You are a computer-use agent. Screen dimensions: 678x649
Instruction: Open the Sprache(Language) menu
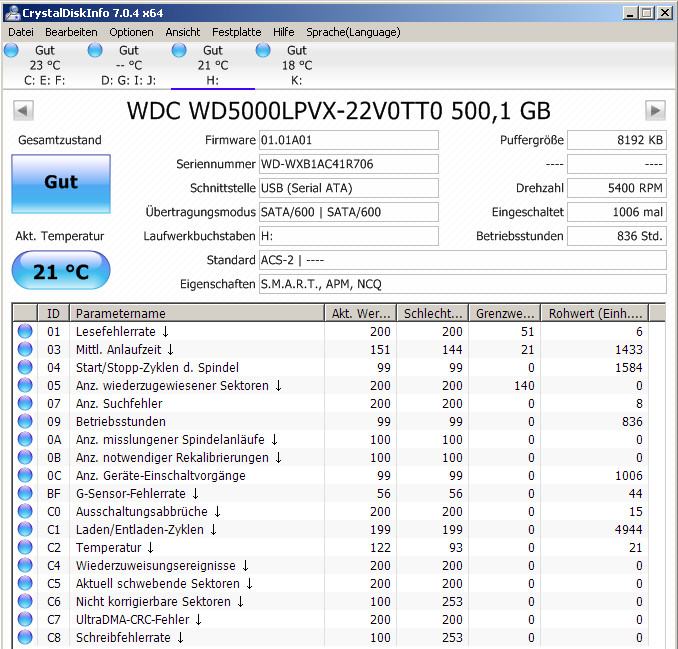(353, 32)
